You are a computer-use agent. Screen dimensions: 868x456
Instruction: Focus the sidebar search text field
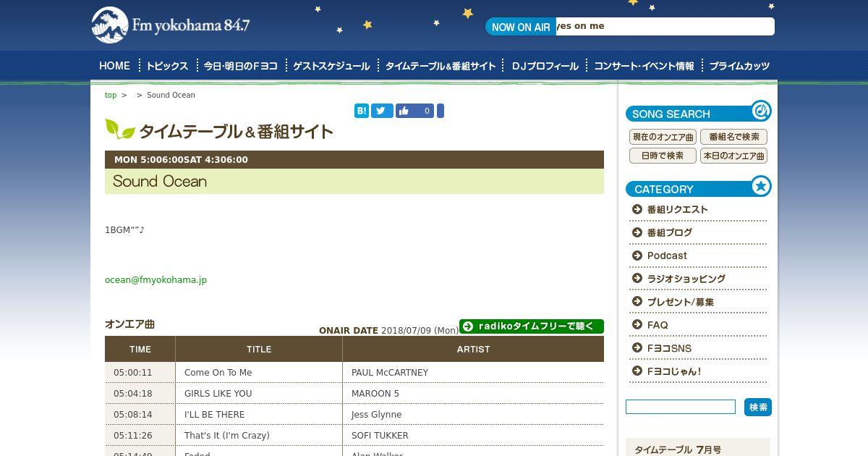pyautogui.click(x=681, y=407)
